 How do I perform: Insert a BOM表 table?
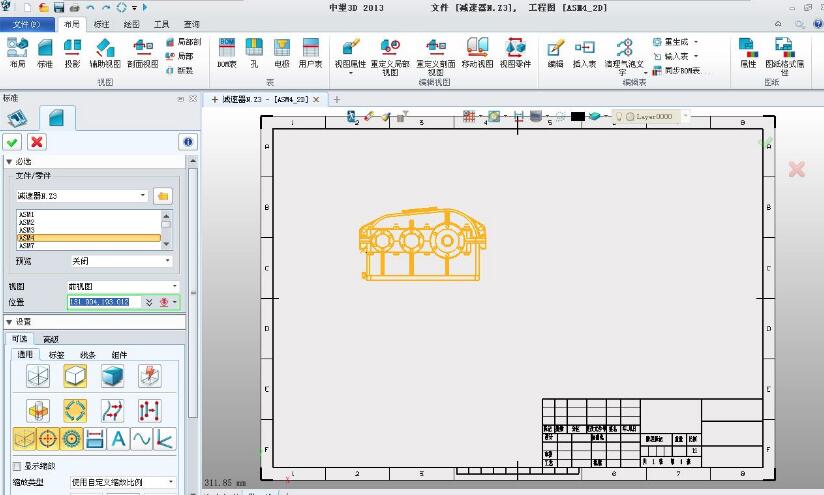(x=226, y=53)
